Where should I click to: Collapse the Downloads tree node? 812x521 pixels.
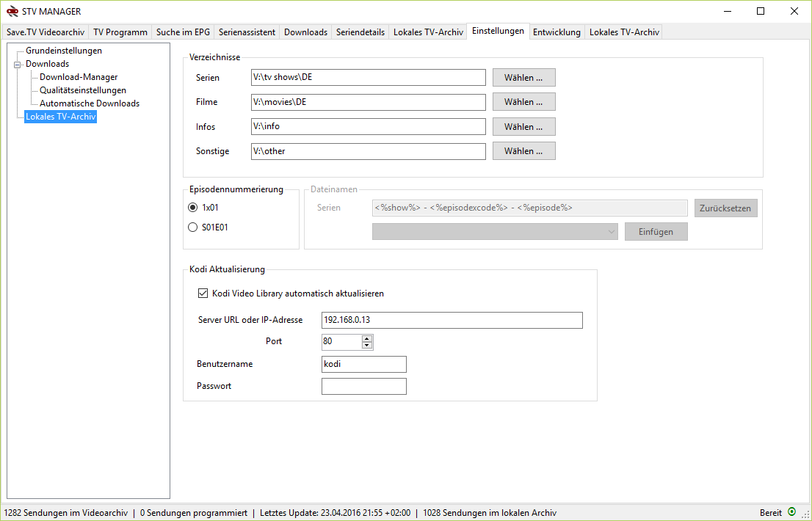(17, 64)
